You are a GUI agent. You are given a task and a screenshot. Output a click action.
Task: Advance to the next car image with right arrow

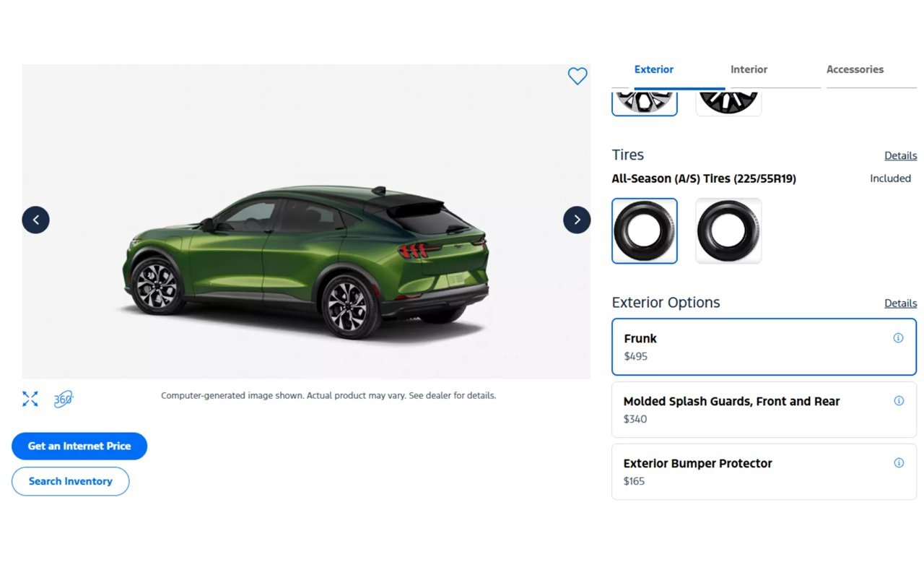pyautogui.click(x=577, y=220)
